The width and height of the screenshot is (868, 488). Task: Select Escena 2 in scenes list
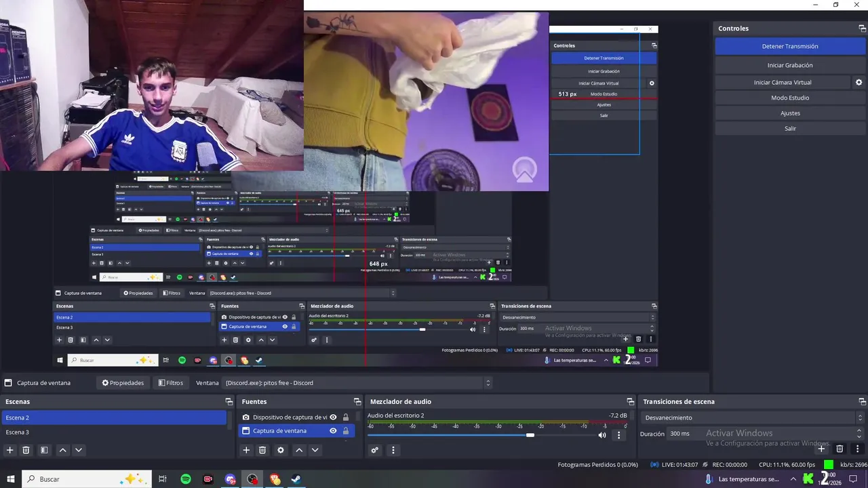coord(114,418)
